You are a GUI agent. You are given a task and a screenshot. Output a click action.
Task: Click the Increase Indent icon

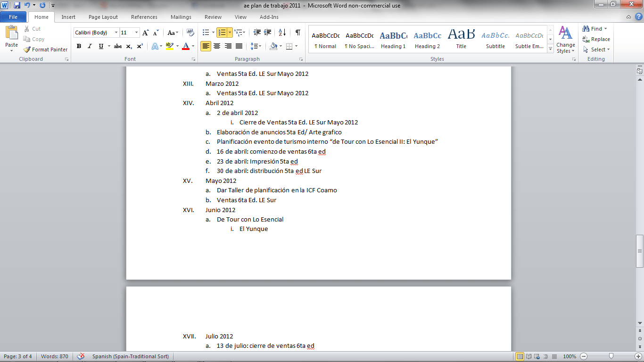268,33
